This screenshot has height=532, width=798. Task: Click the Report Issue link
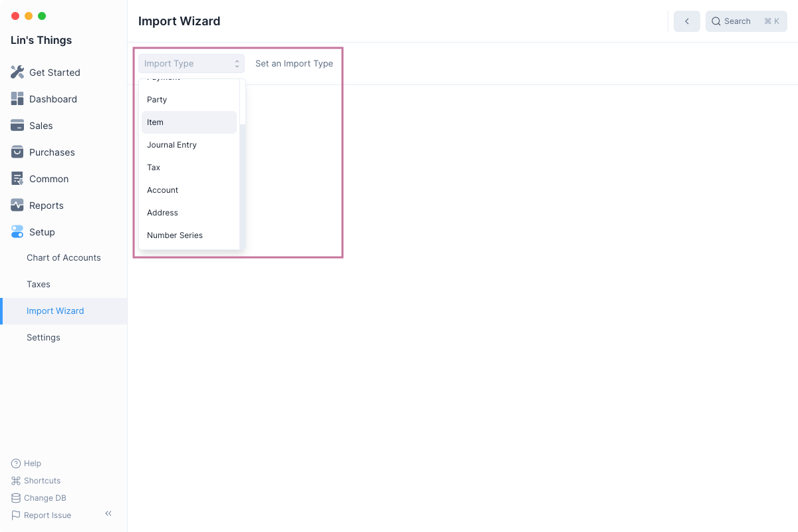[x=47, y=515]
